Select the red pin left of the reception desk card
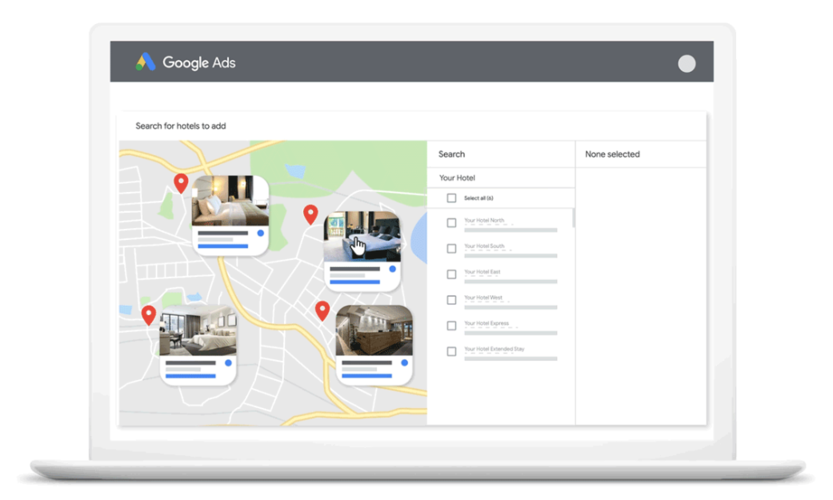This screenshot has height=500, width=833. 322,311
